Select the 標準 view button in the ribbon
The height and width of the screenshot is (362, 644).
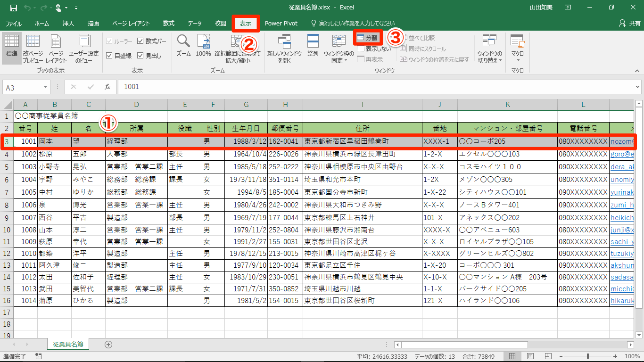tap(12, 49)
